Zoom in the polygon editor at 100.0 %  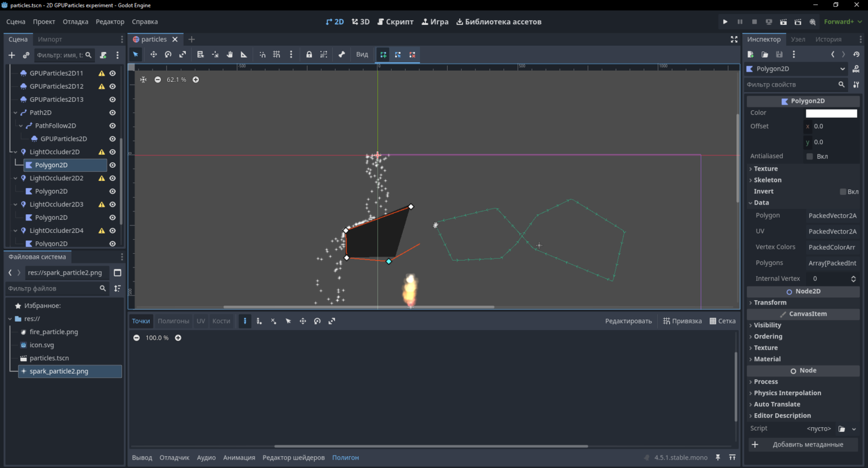tap(178, 338)
